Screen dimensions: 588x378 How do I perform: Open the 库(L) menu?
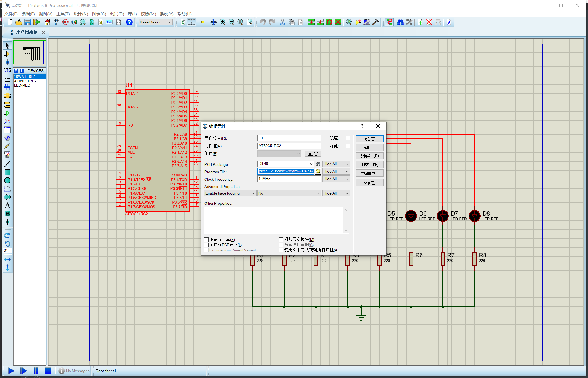pos(132,14)
